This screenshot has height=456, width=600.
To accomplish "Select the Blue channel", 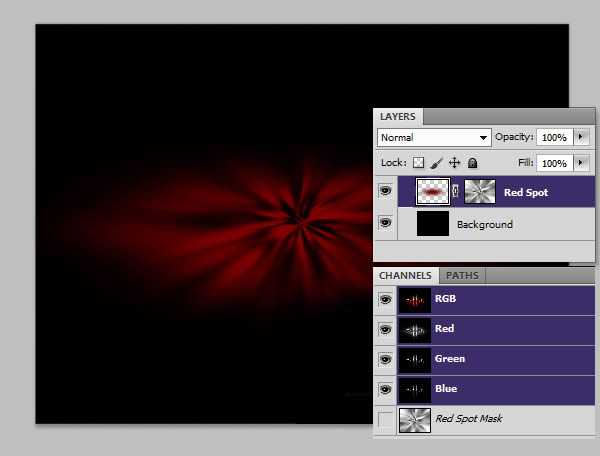I will pos(500,389).
